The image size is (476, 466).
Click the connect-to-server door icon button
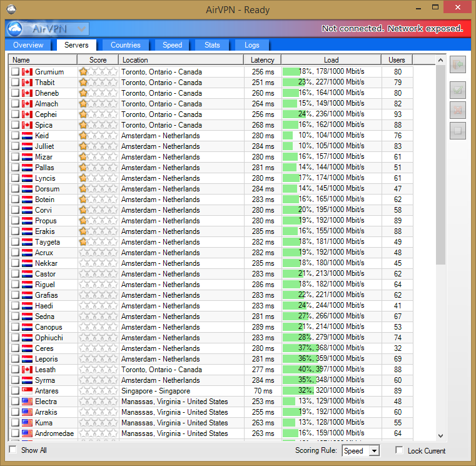[x=457, y=64]
